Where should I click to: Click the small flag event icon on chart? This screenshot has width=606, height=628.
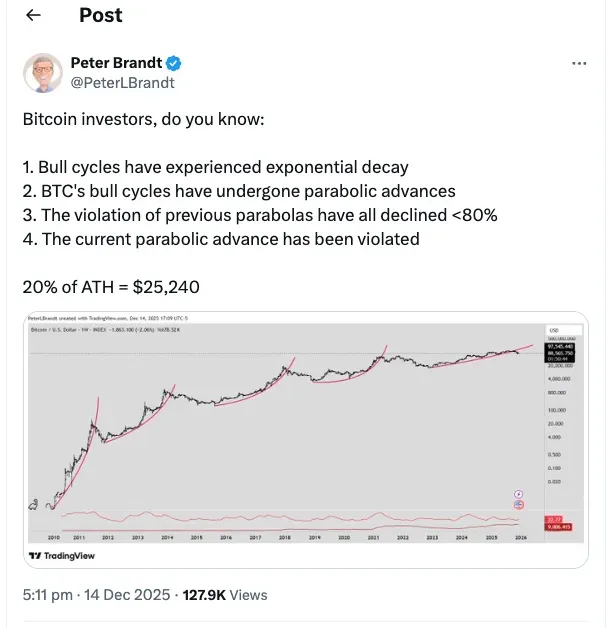[518, 504]
